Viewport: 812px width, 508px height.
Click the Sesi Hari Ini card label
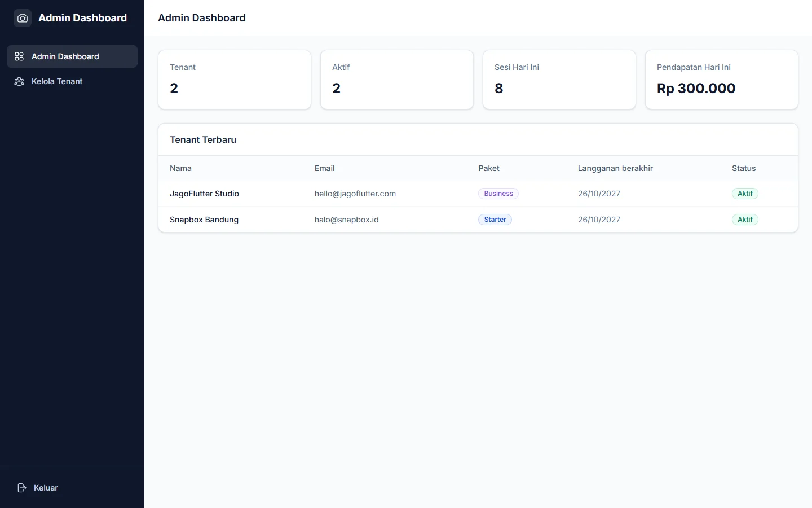pos(517,67)
